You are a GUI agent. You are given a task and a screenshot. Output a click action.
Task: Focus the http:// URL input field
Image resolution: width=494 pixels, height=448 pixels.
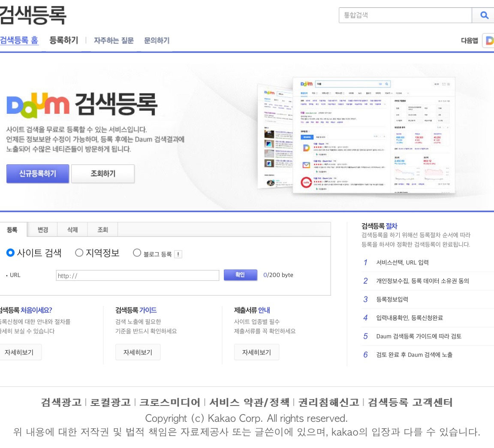(x=137, y=275)
